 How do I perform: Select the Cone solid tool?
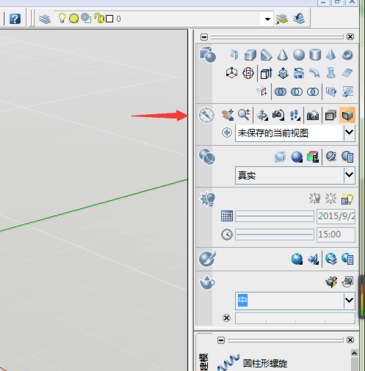point(283,55)
